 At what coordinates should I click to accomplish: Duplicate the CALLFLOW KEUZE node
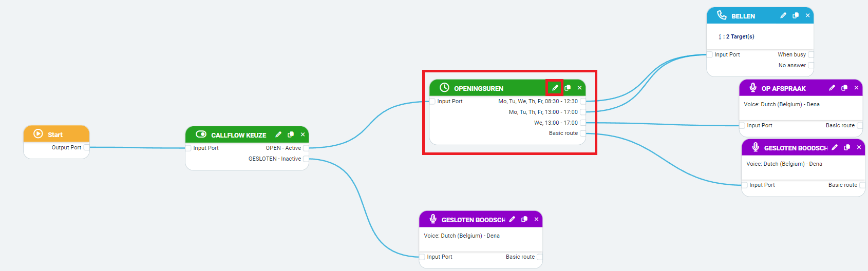tap(291, 134)
